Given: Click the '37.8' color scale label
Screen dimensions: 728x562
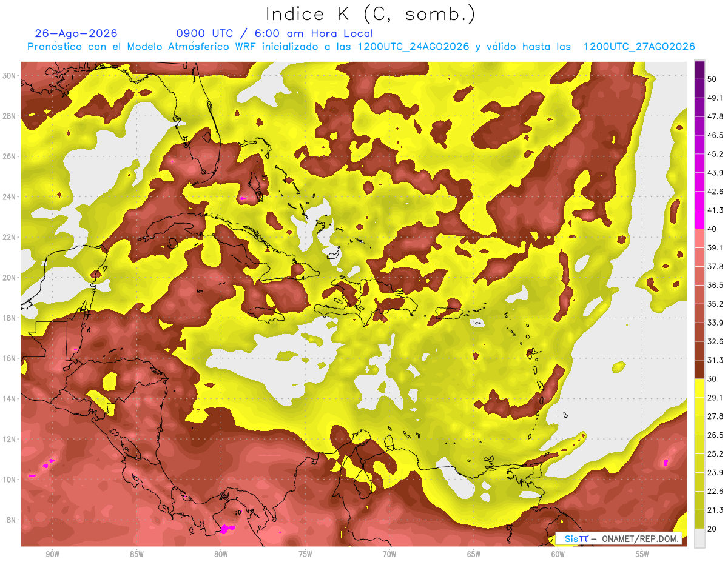Looking at the screenshot, I should (715, 267).
